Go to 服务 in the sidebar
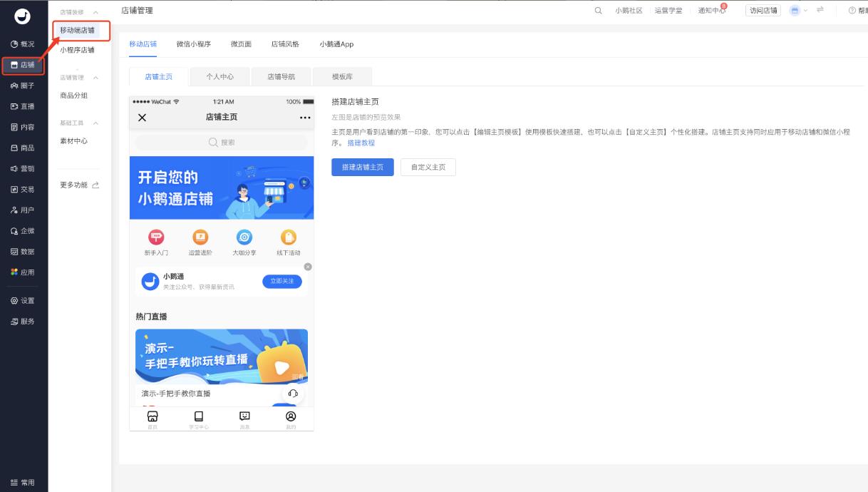 [x=23, y=321]
